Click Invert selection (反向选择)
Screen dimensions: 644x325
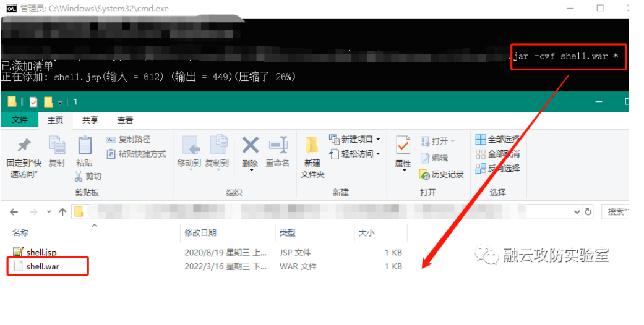pyautogui.click(x=497, y=168)
